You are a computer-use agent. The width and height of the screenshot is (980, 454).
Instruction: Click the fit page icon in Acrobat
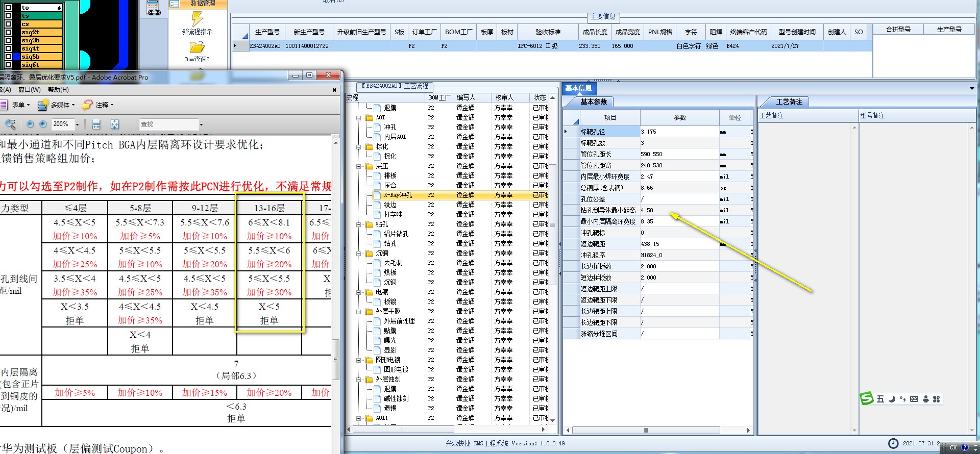[115, 124]
